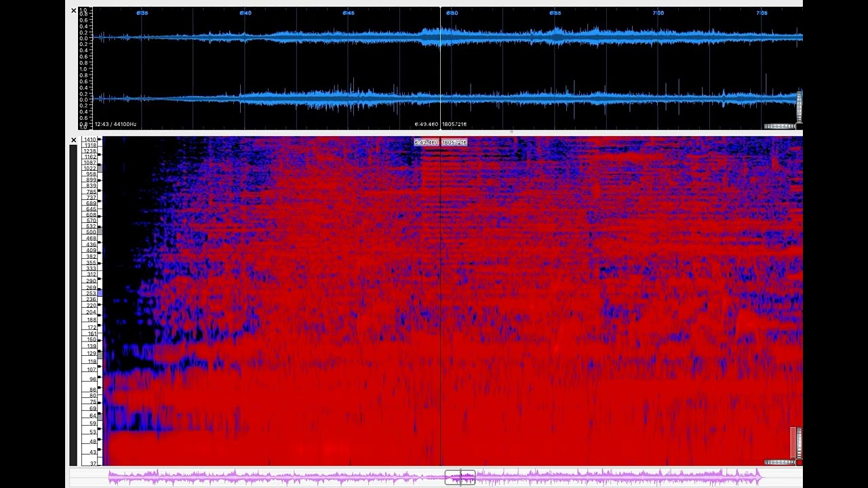
Task: Click the playhead time label atop spectrogram
Action: 427,142
